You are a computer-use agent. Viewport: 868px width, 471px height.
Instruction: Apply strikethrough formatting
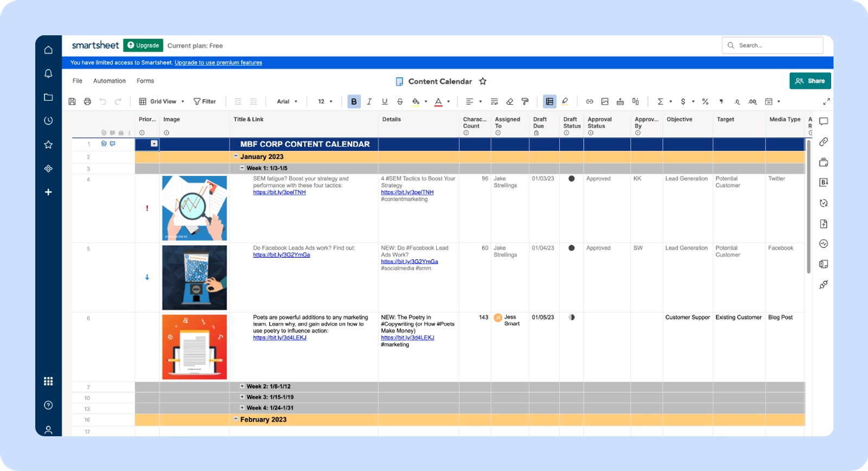[400, 101]
